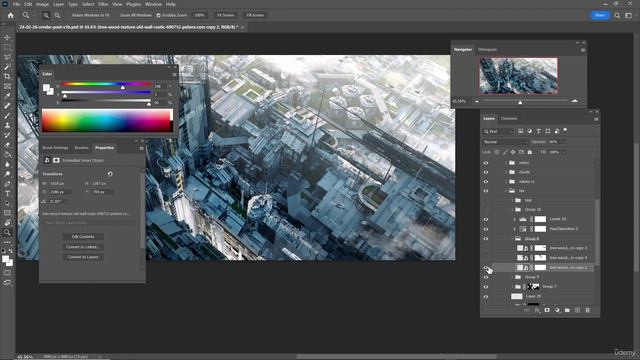This screenshot has height=360, width=640.
Task: Toggle visibility of topmost layer group
Action: pos(486,163)
